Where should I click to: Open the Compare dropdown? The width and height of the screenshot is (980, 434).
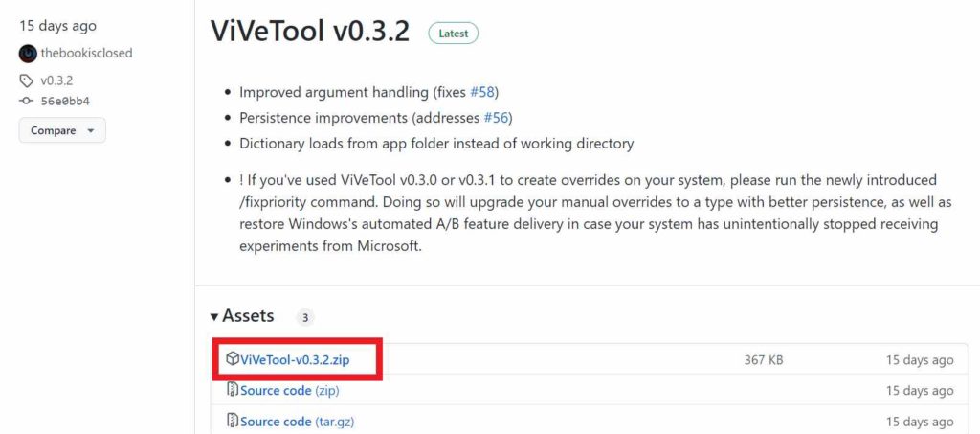pos(62,130)
